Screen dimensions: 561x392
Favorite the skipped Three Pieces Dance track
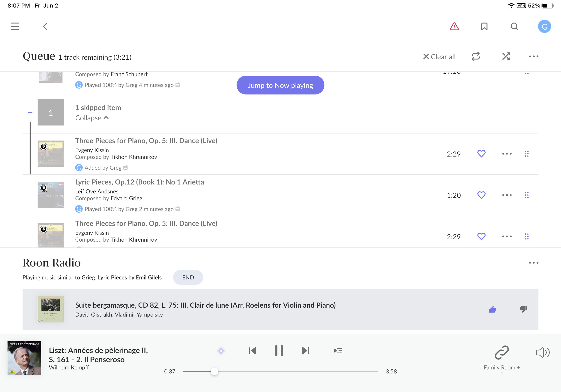coord(481,154)
